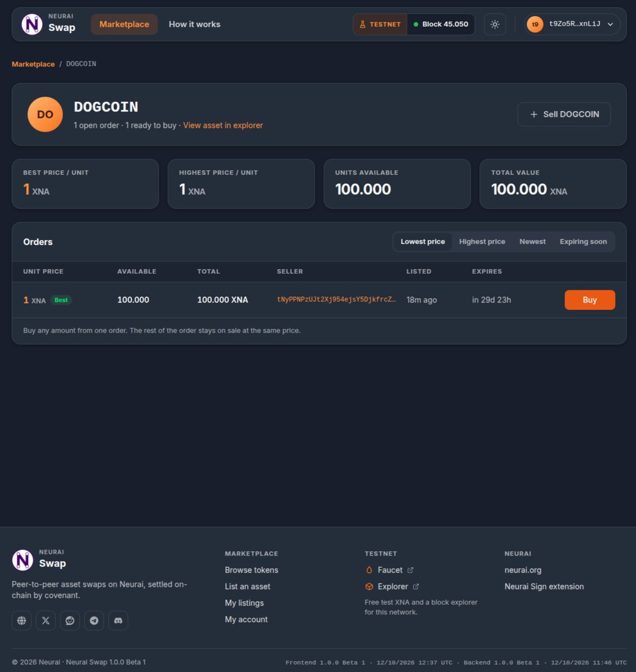This screenshot has width=636, height=672.
Task: Click the AVAILABLE column header
Action: point(137,272)
